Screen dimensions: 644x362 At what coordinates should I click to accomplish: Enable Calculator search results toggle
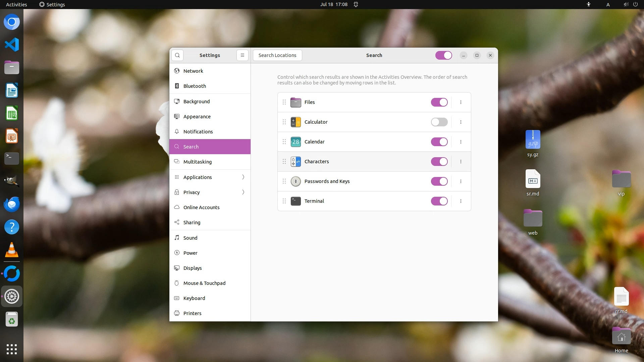tap(439, 122)
